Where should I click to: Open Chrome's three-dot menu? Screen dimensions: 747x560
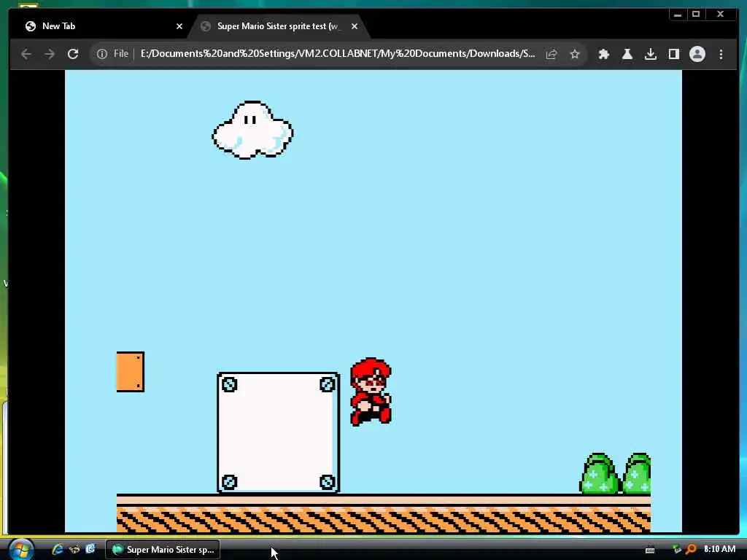(721, 54)
